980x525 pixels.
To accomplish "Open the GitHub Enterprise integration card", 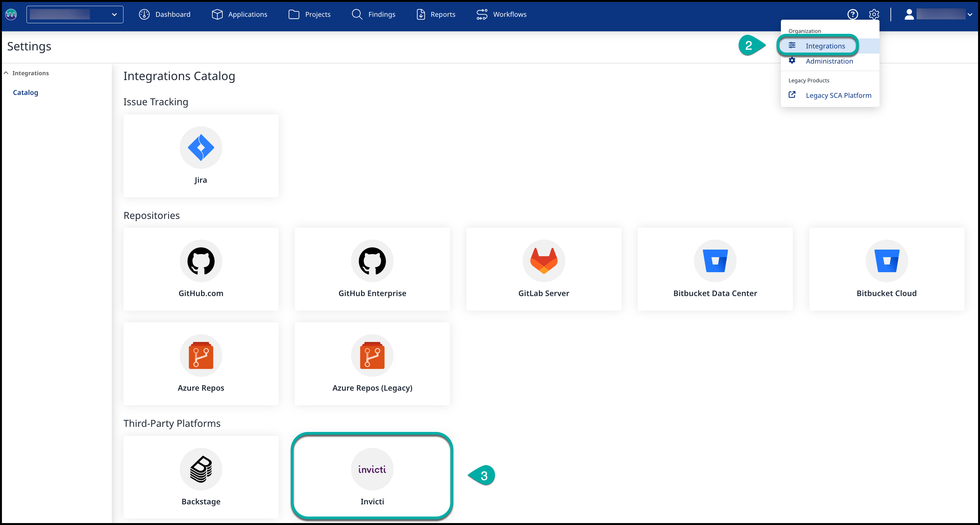I will [x=372, y=269].
